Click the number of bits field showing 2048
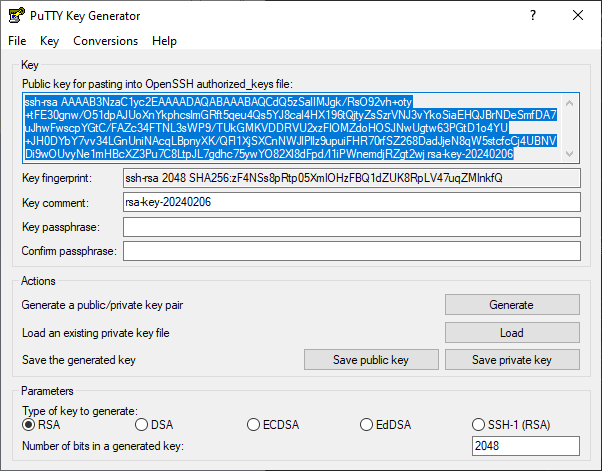 coord(526,446)
